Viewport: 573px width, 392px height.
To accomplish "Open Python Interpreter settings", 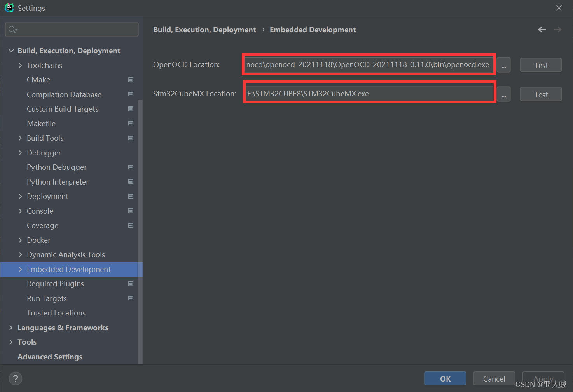I will tap(58, 182).
